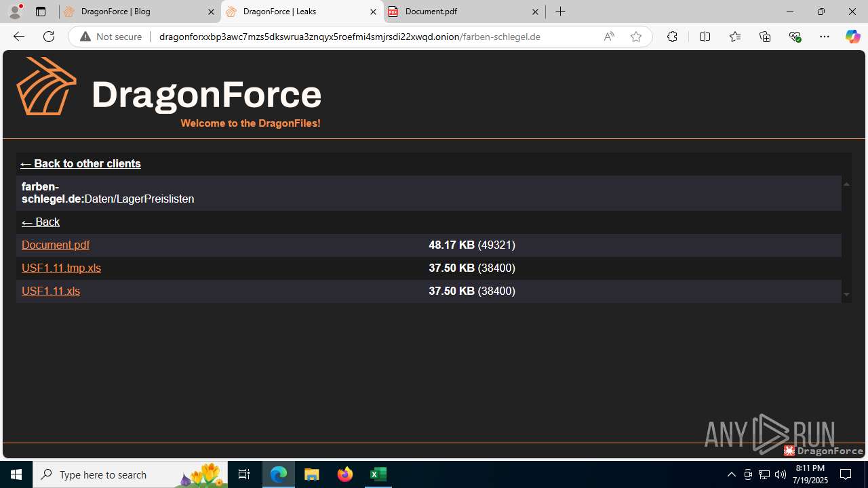The width and height of the screenshot is (868, 488).
Task: Show hidden system tray icons chevron
Action: tap(731, 474)
